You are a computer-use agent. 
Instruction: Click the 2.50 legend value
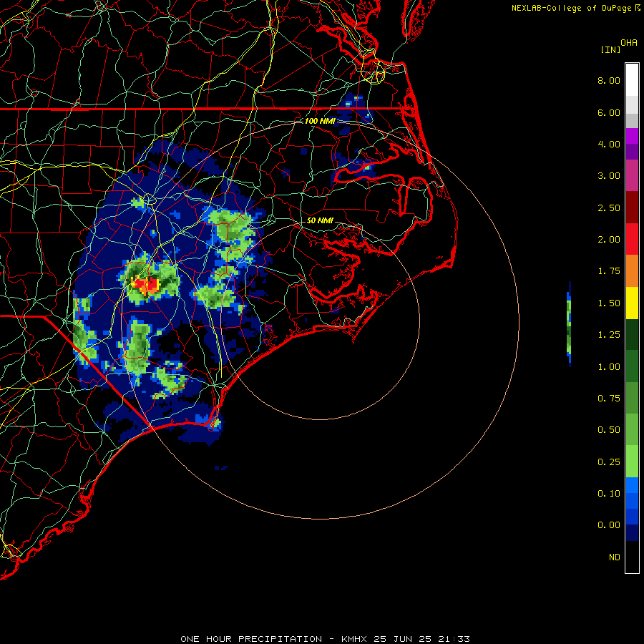pyautogui.click(x=609, y=208)
